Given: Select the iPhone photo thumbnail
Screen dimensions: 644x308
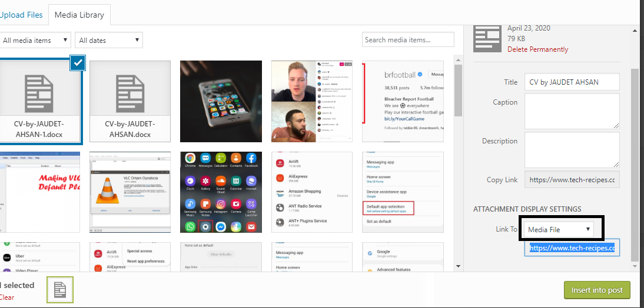Looking at the screenshot, I should point(221,101).
